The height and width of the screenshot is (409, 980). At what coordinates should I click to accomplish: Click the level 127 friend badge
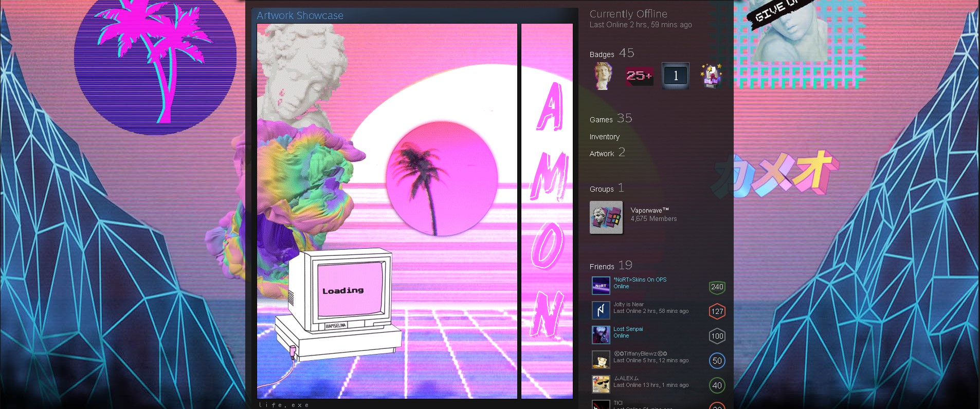click(x=717, y=311)
